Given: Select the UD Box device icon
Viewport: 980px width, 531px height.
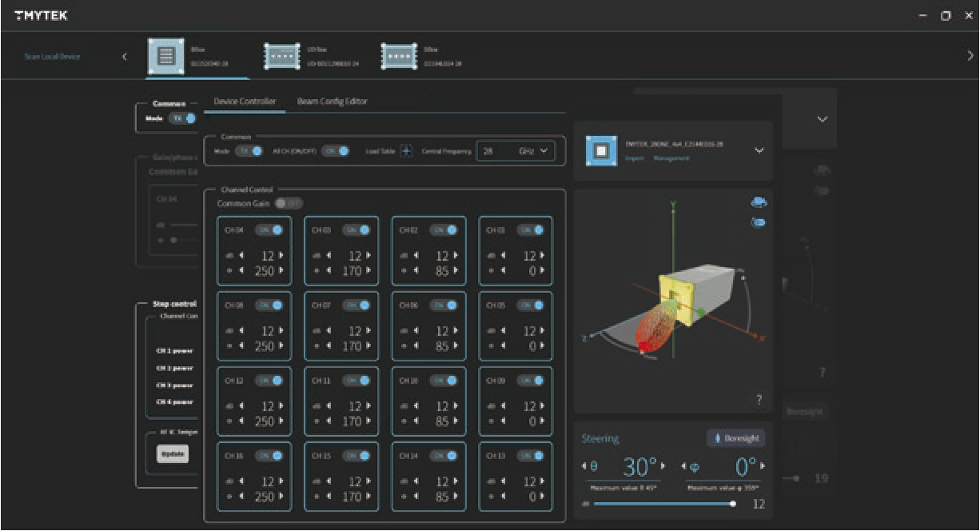Looking at the screenshot, I should 281,56.
